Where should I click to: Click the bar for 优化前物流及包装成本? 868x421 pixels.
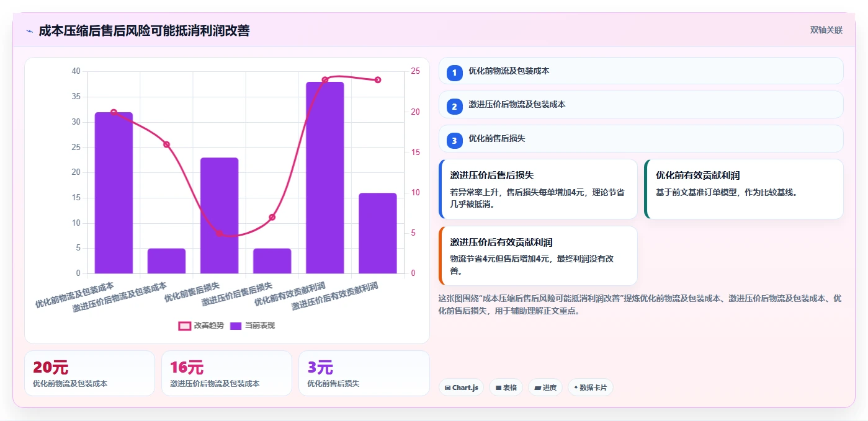[114, 193]
